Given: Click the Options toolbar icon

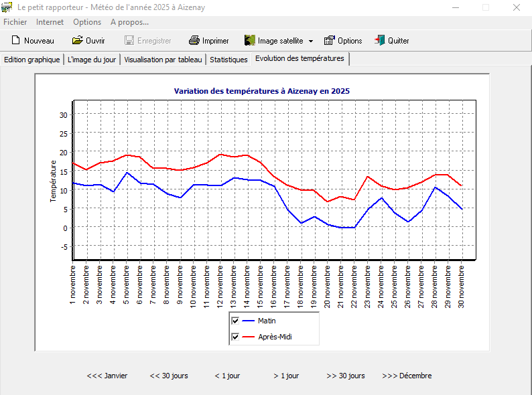Looking at the screenshot, I should coord(330,41).
